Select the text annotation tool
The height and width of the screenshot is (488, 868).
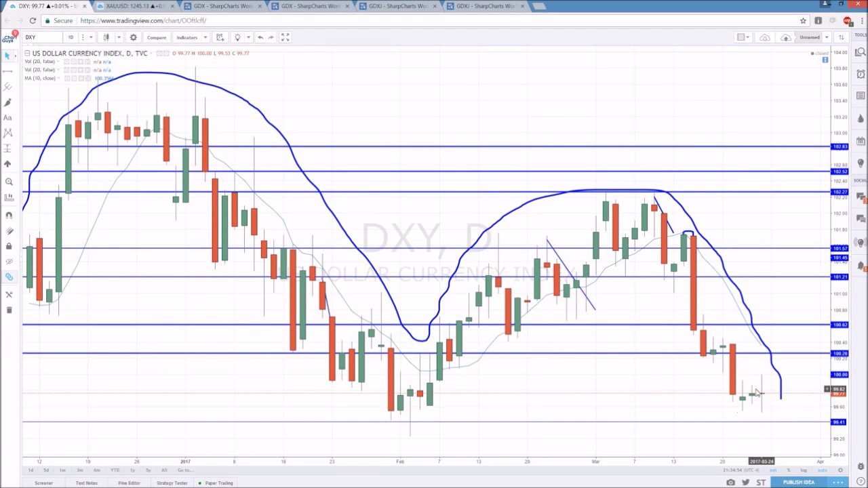point(8,118)
